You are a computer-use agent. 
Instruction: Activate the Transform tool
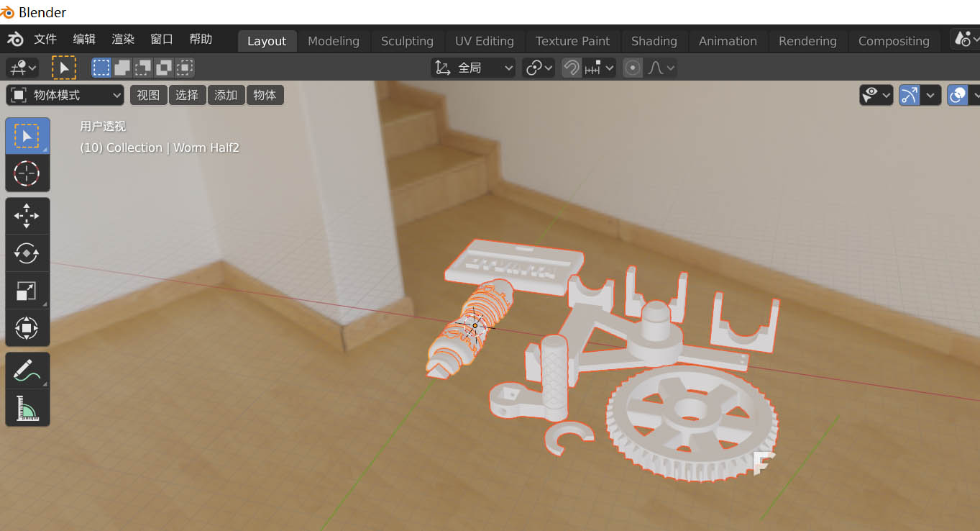tap(27, 328)
